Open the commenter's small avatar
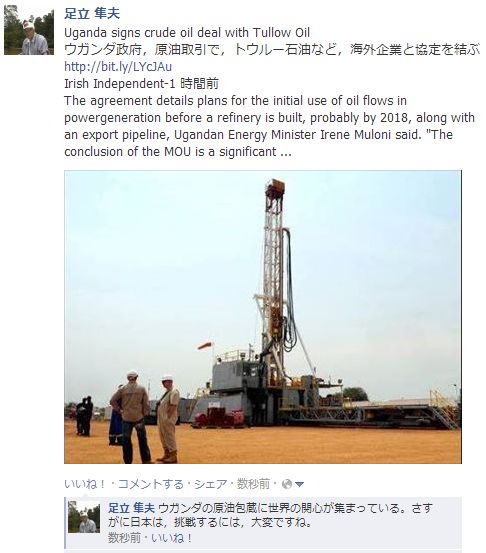The height and width of the screenshot is (553, 486). (x=84, y=517)
